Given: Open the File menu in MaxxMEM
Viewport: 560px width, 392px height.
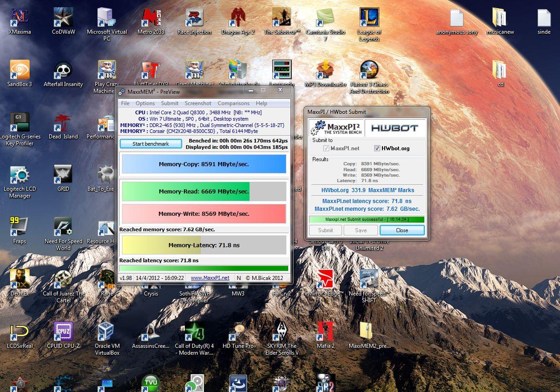Looking at the screenshot, I should [125, 103].
